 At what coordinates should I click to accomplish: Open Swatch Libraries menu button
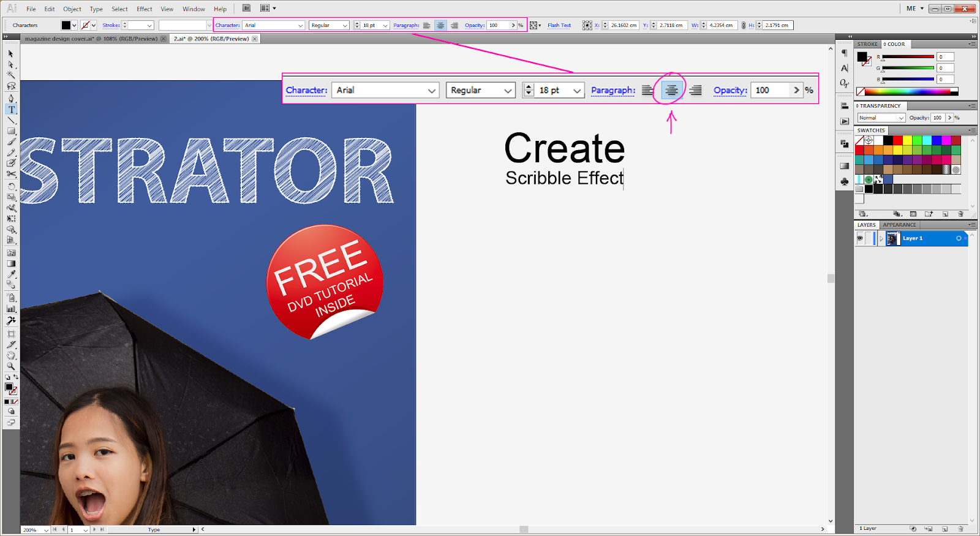click(x=863, y=214)
